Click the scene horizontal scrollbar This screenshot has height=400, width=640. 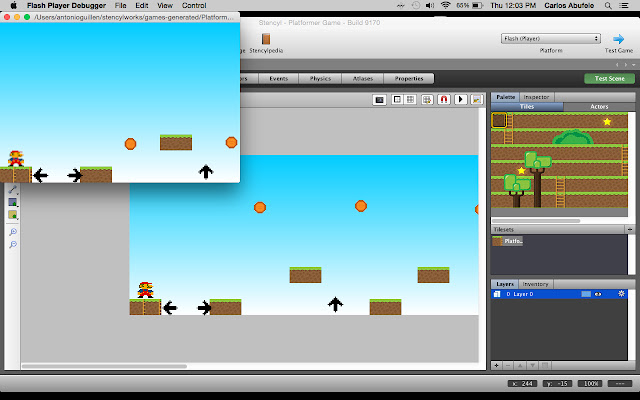click(x=104, y=366)
